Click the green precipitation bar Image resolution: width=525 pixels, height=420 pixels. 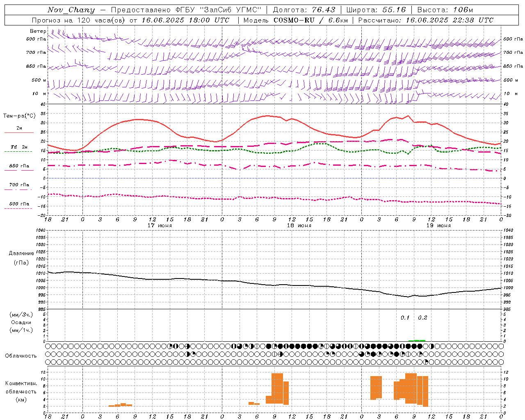click(417, 340)
